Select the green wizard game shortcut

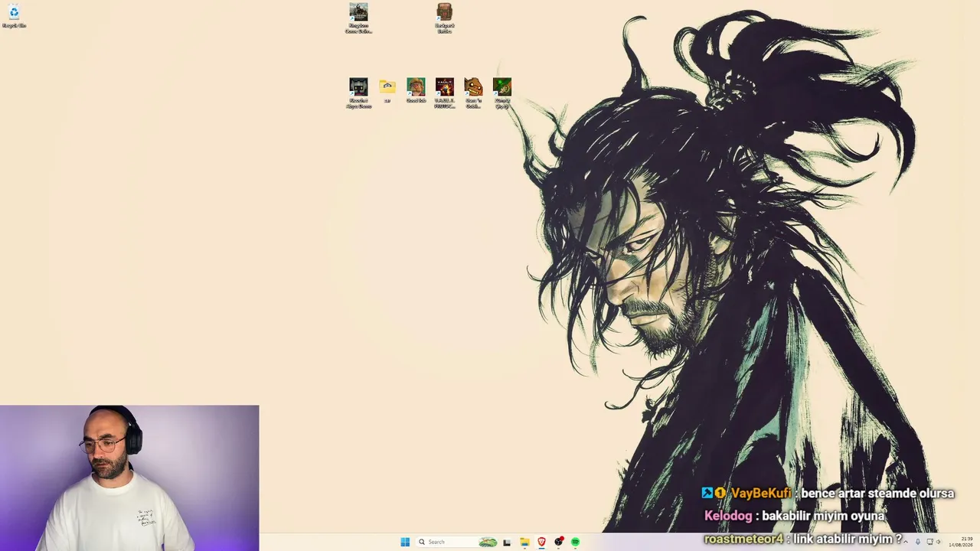coord(502,93)
